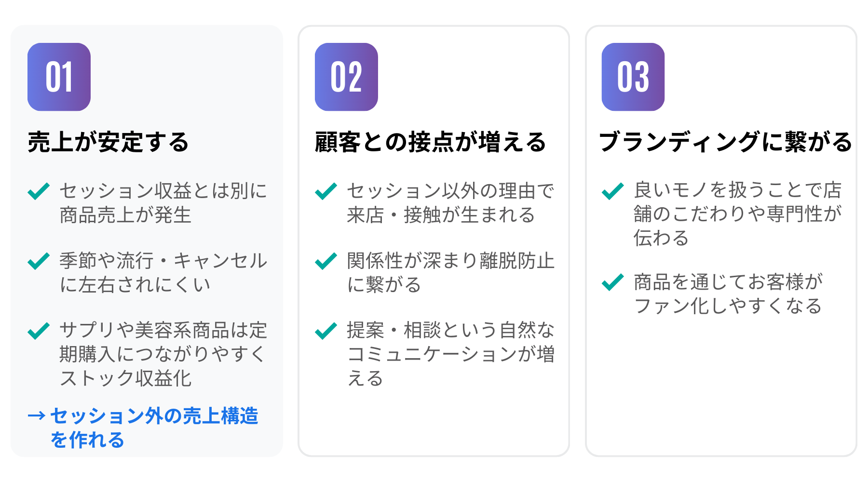Click the ファン化しやすくなる text item
868x482 pixels.
(x=728, y=306)
